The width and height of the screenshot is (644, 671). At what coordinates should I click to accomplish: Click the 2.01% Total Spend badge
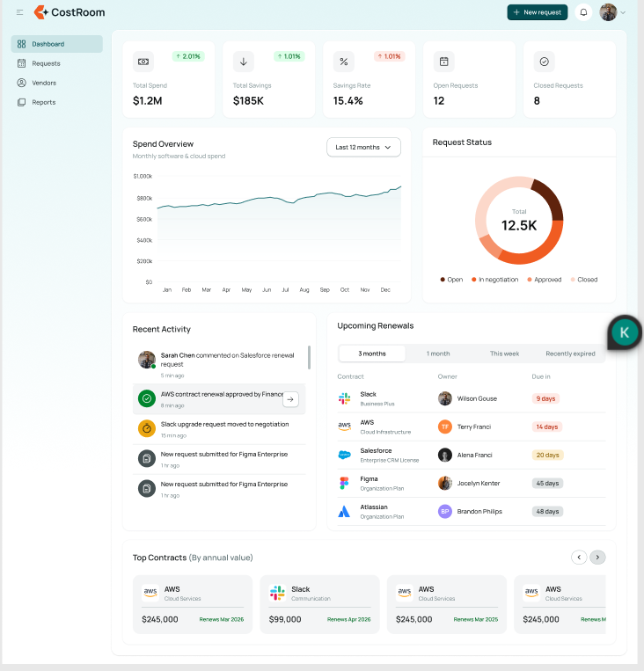[x=188, y=56]
